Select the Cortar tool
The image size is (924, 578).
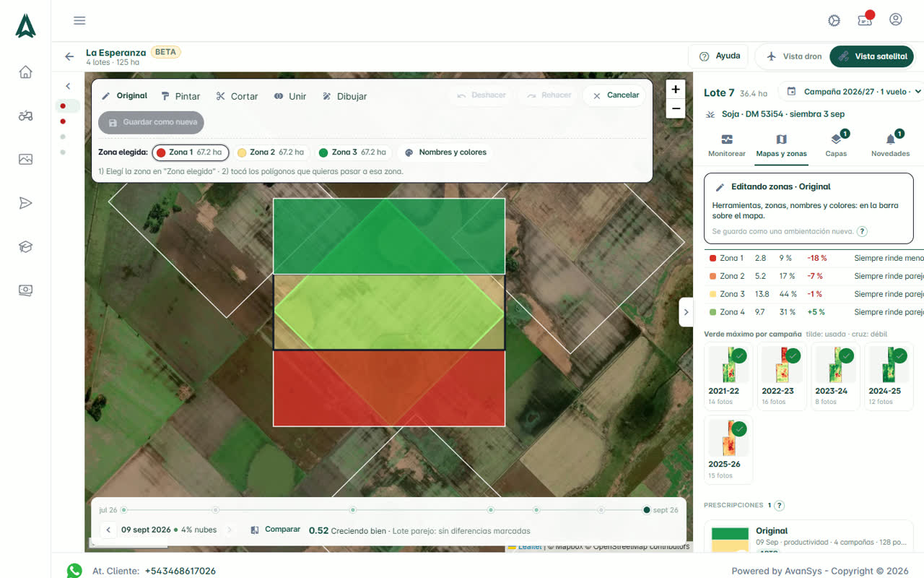(x=237, y=96)
